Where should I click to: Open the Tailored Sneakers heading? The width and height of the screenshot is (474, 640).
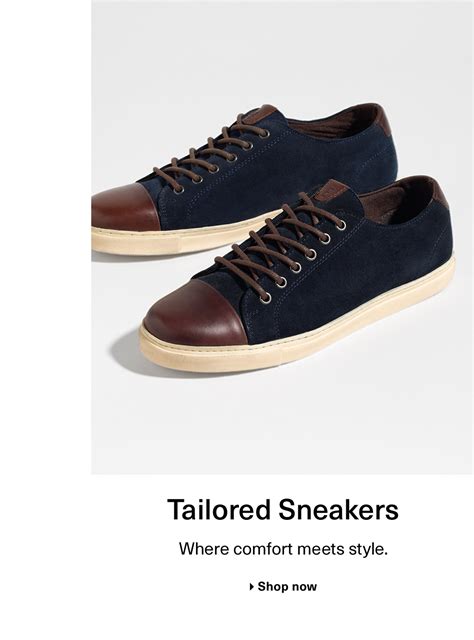point(283,510)
